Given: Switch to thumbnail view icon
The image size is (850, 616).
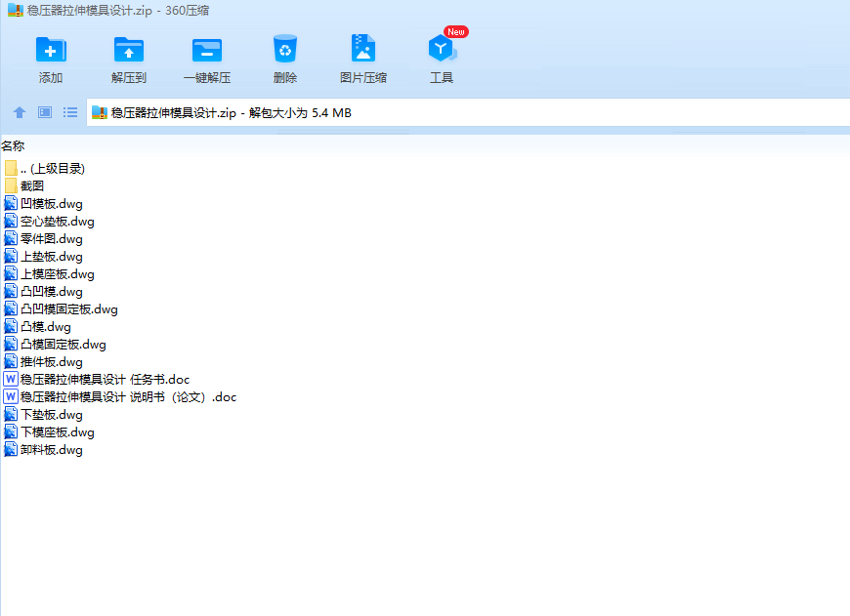Looking at the screenshot, I should point(45,112).
